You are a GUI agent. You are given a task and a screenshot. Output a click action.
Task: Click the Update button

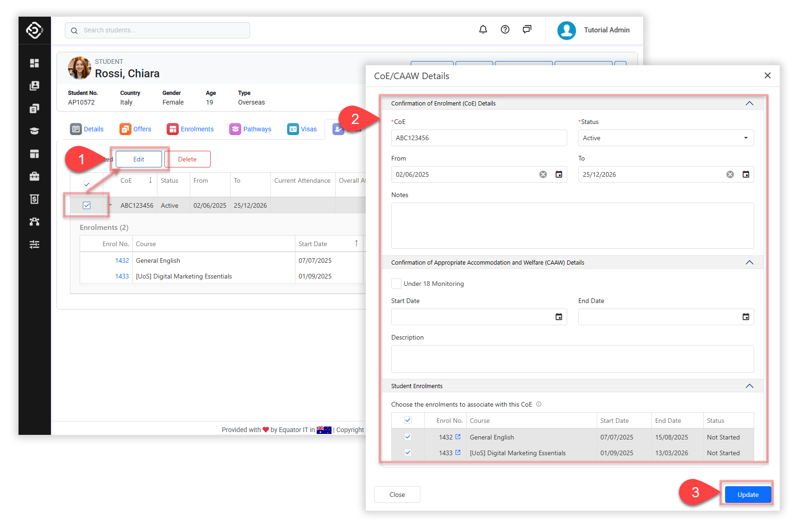(748, 495)
